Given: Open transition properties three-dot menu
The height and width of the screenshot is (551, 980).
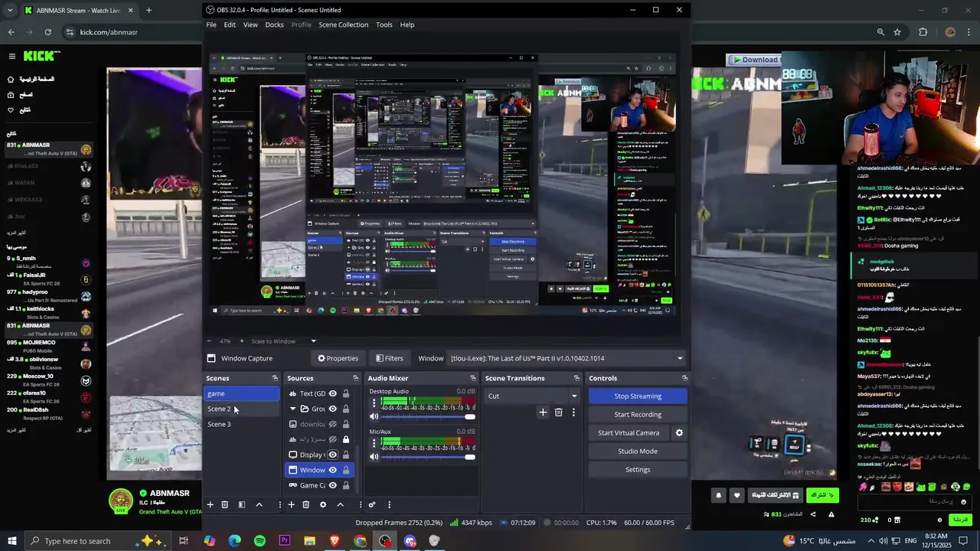Looking at the screenshot, I should pyautogui.click(x=573, y=412).
